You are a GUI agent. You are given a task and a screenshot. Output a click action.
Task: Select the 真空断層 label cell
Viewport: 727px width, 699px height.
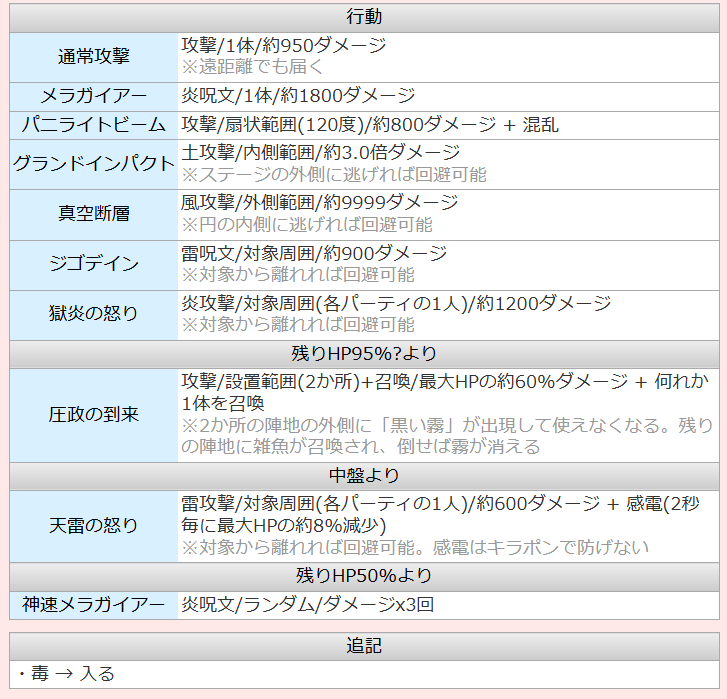pyautogui.click(x=94, y=215)
